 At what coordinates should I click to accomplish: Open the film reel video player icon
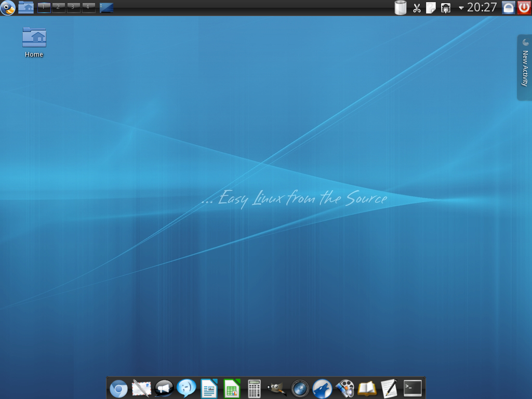(x=345, y=389)
